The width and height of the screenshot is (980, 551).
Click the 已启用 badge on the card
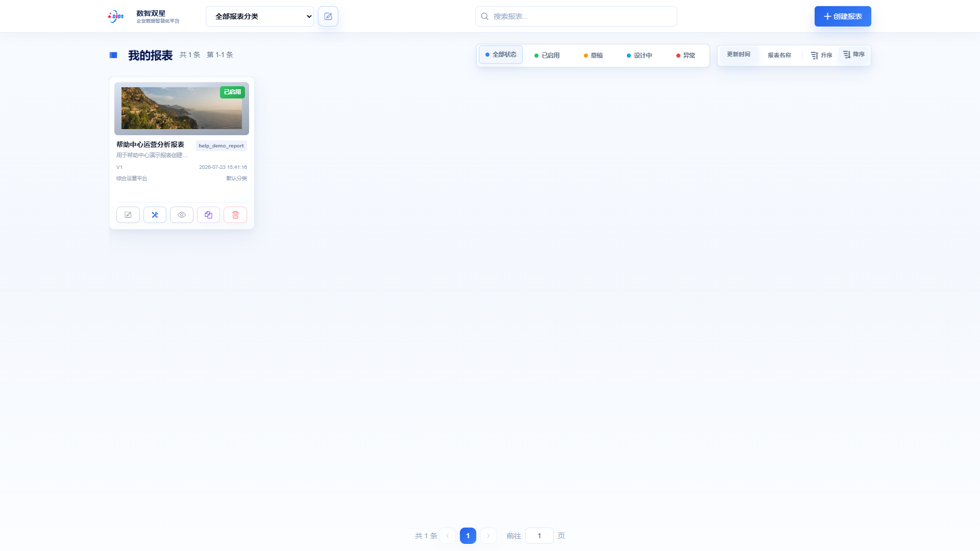[232, 92]
